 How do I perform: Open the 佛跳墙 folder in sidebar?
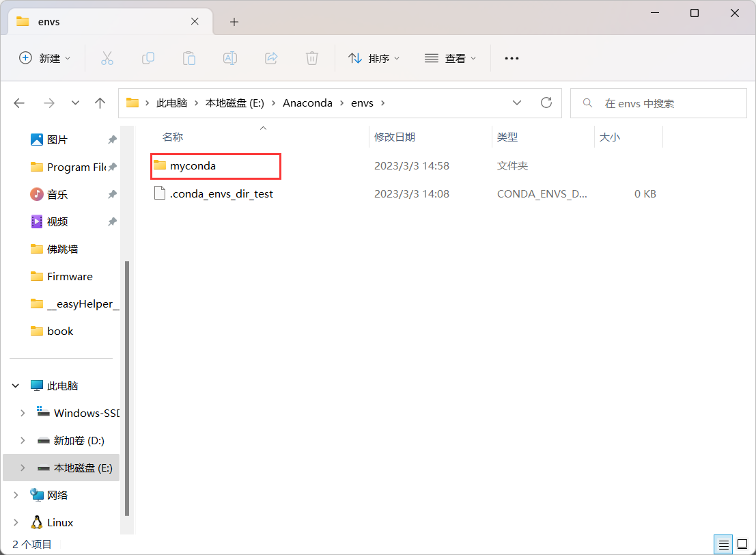(x=63, y=249)
